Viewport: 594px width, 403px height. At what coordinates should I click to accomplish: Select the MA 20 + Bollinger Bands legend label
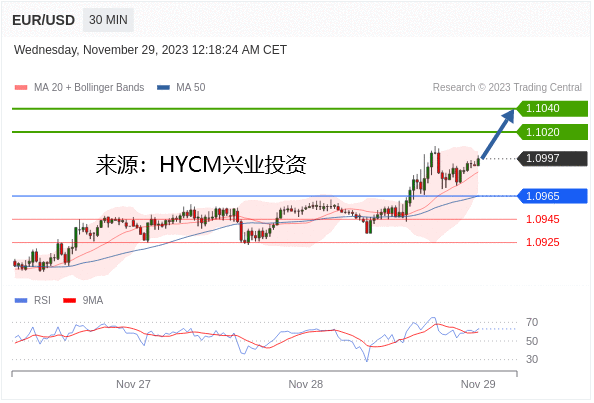(89, 87)
